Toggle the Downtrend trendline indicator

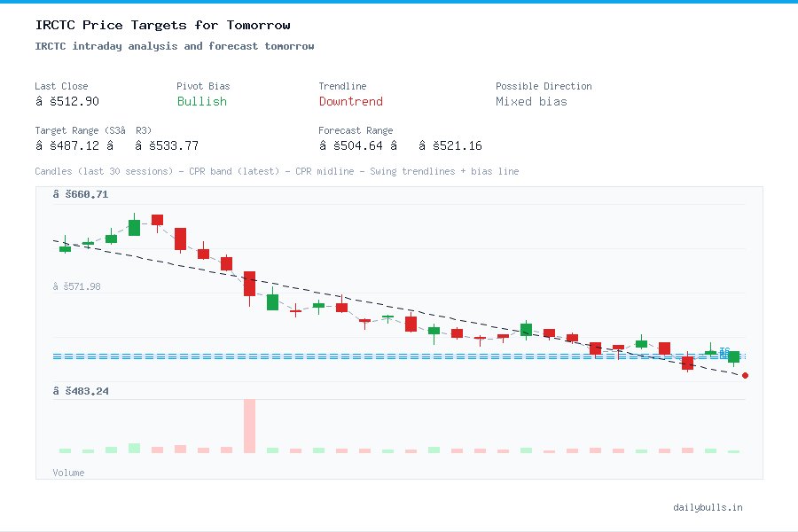[350, 102]
